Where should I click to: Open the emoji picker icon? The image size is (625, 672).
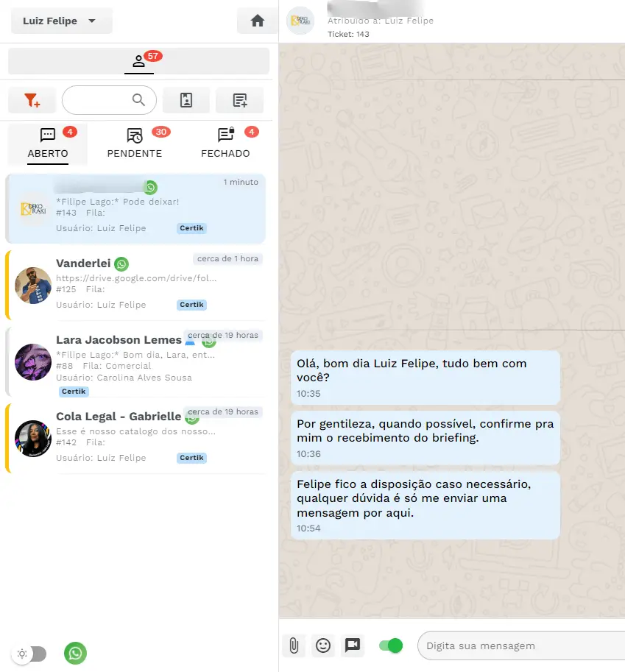click(322, 646)
